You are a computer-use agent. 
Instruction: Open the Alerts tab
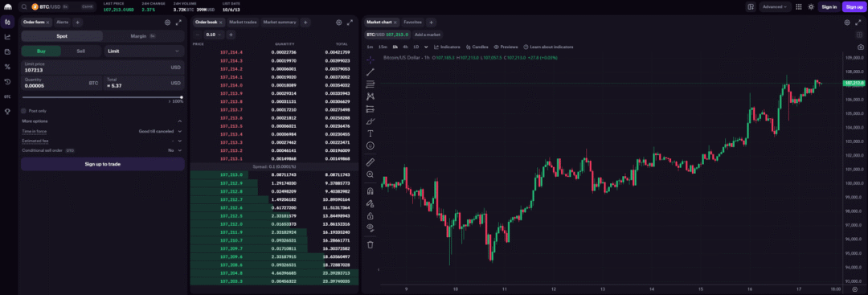point(63,23)
